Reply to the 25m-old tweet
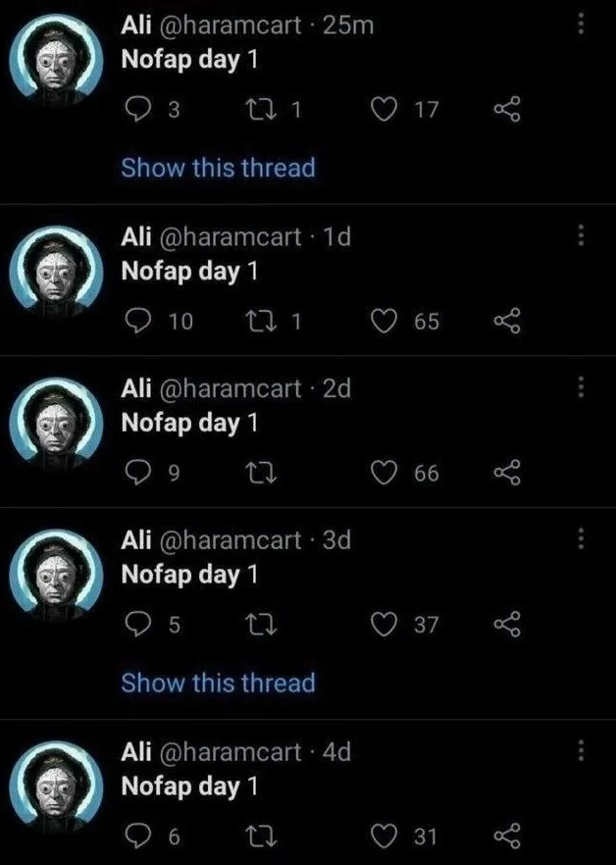This screenshot has width=616, height=865. pyautogui.click(x=140, y=111)
